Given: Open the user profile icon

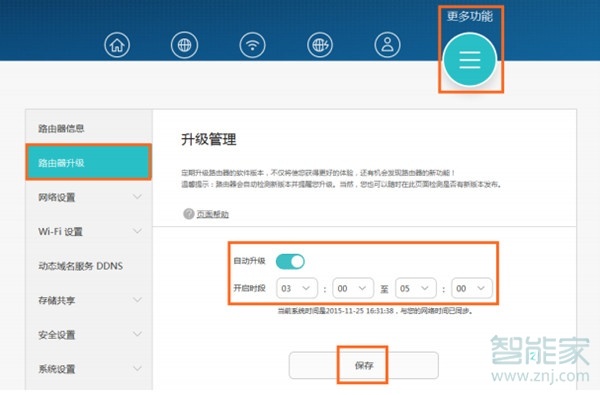Looking at the screenshot, I should coord(387,45).
